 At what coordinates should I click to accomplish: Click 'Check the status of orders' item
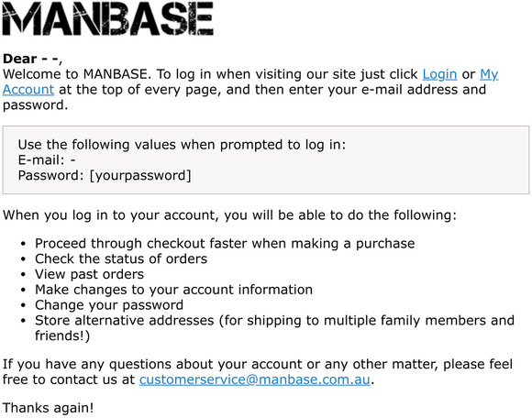[x=121, y=258]
